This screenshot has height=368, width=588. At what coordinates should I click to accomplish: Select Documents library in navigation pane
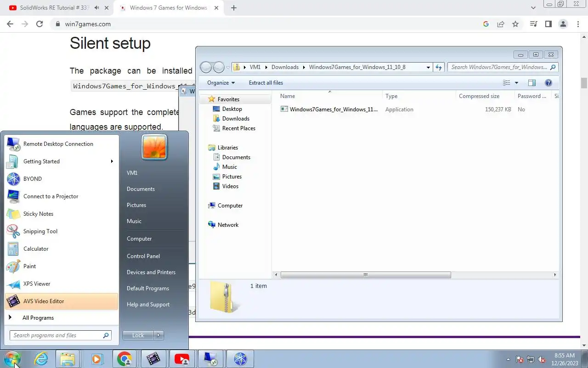point(236,157)
